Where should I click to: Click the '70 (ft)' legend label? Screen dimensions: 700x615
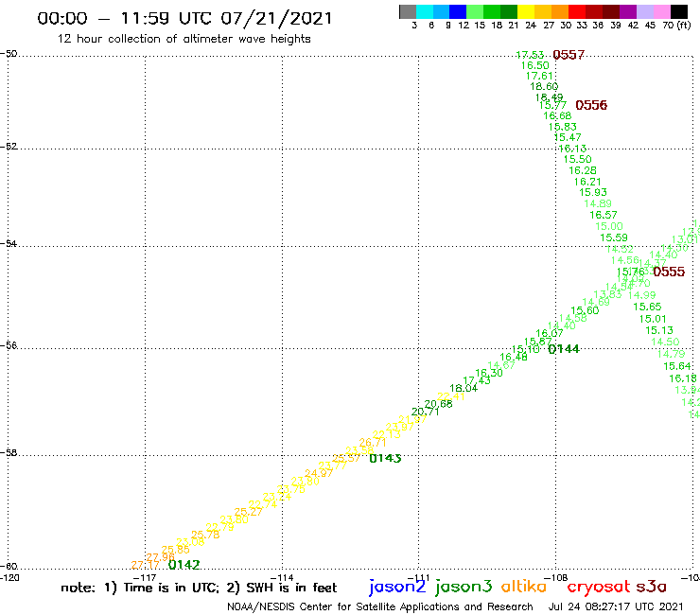pyautogui.click(x=676, y=25)
